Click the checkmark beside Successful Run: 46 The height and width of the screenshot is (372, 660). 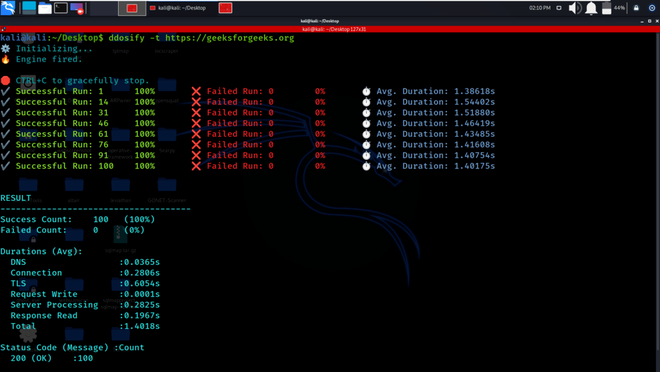point(5,123)
